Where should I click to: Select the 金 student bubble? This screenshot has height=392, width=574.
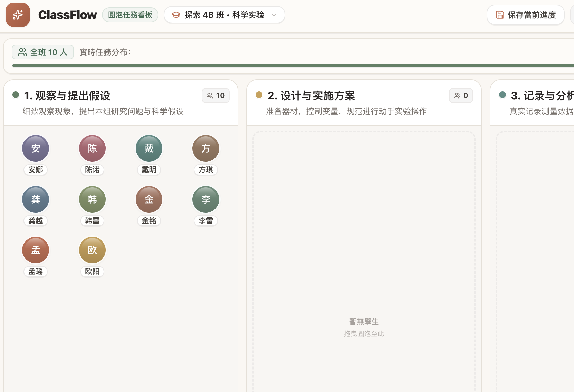(149, 199)
